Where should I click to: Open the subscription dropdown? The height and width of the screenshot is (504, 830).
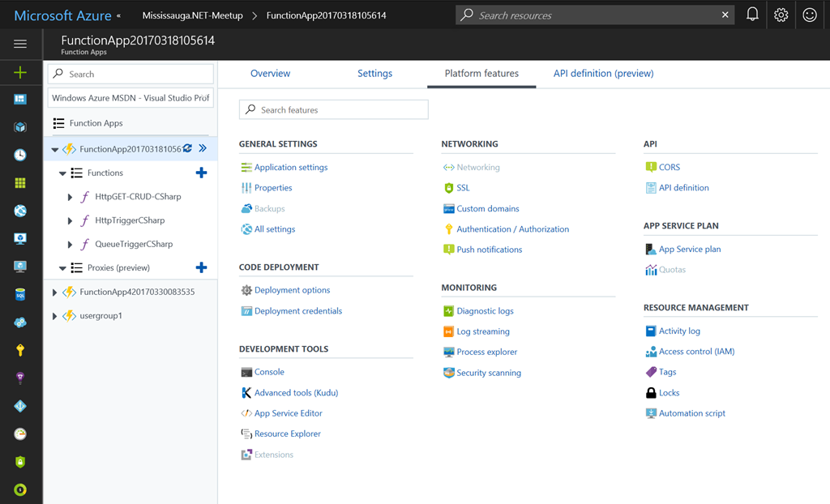[x=130, y=98]
